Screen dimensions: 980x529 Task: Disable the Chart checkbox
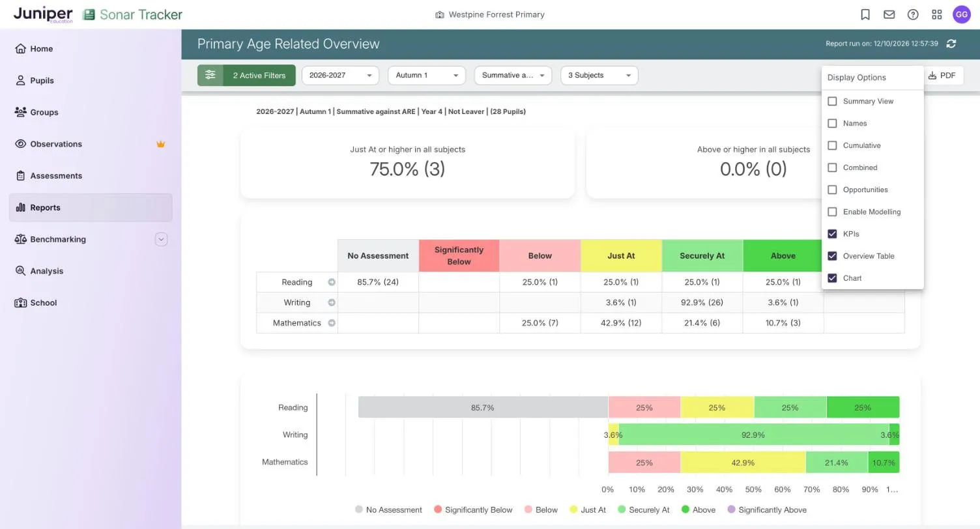coord(832,278)
